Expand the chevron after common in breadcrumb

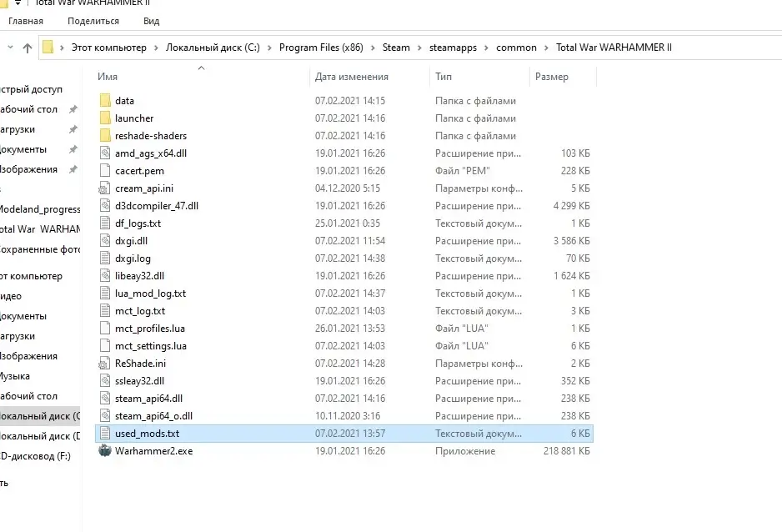(545, 48)
